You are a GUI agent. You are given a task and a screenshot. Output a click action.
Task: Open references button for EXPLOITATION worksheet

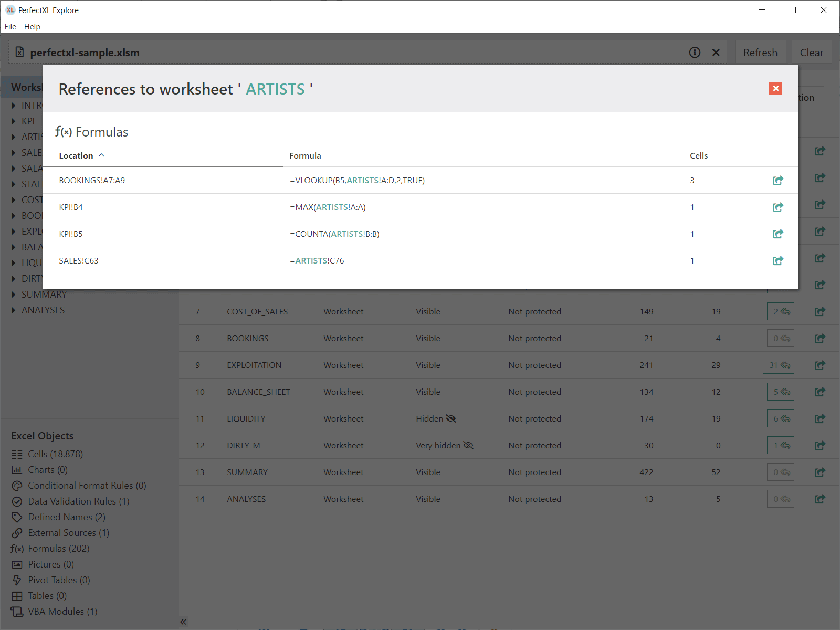pos(778,365)
